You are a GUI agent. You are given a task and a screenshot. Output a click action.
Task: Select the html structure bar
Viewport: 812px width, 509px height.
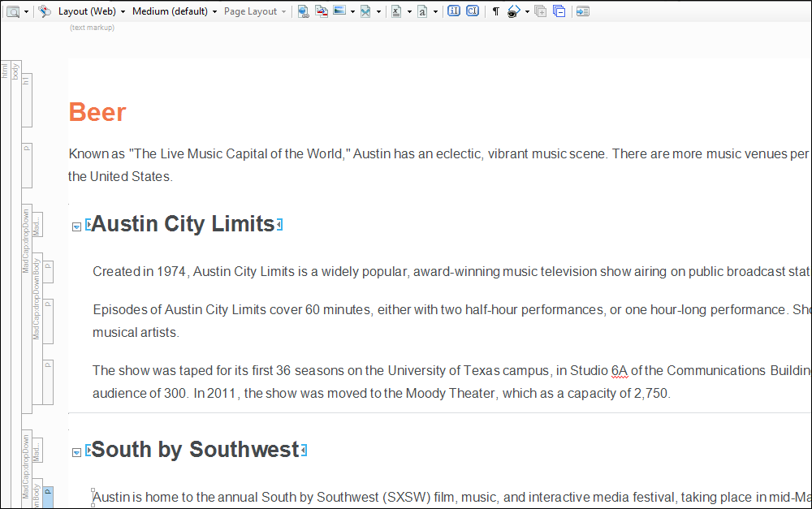(x=5, y=284)
